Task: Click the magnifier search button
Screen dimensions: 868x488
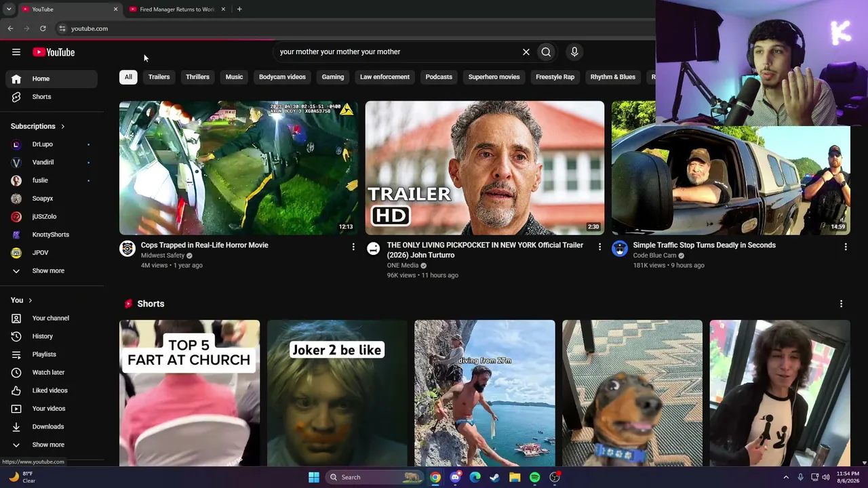Action: coord(546,52)
